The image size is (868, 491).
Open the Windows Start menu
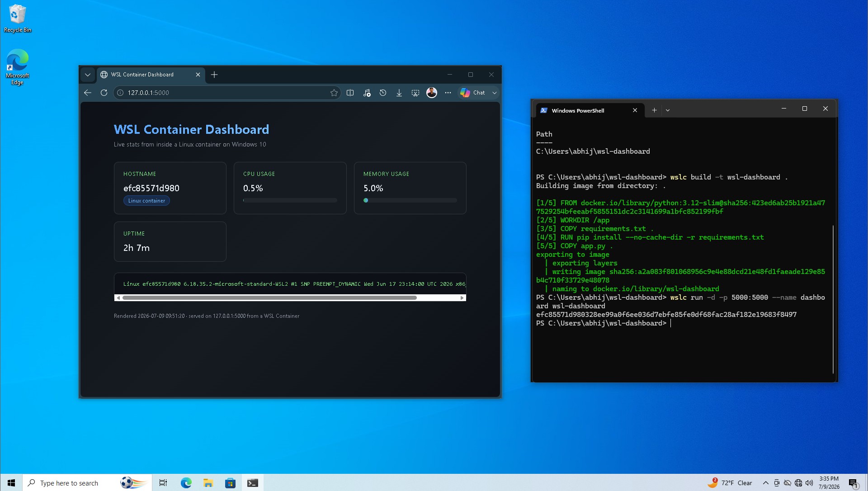[11, 483]
